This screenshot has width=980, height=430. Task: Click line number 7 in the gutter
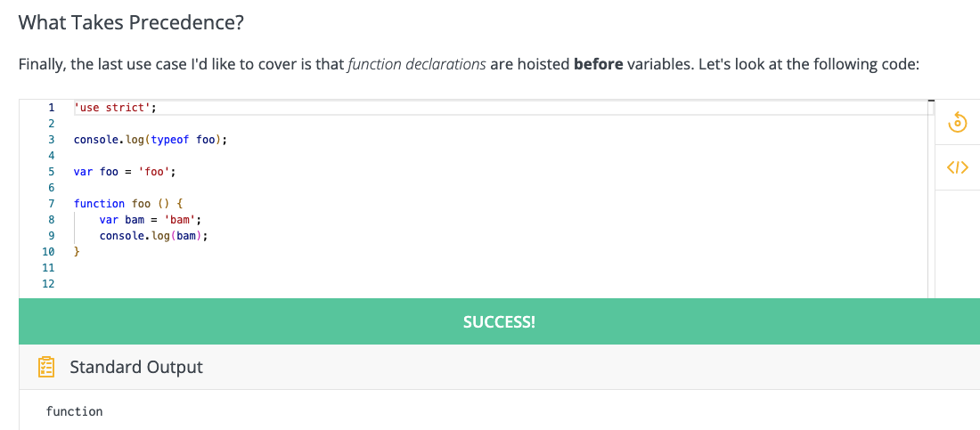click(x=52, y=204)
